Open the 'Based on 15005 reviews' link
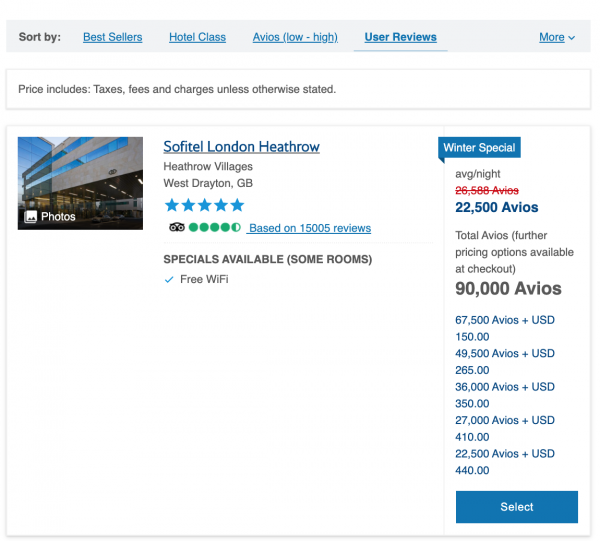600x541 pixels. 309,228
